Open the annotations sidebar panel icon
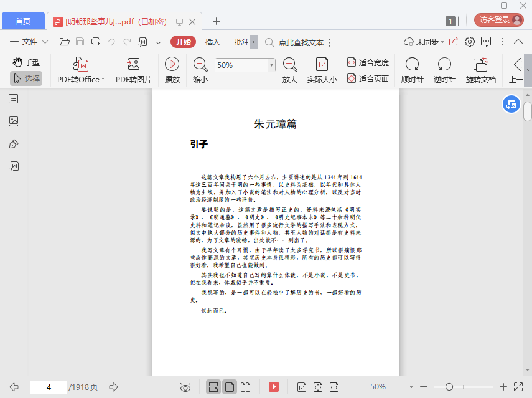The image size is (532, 398). click(14, 144)
